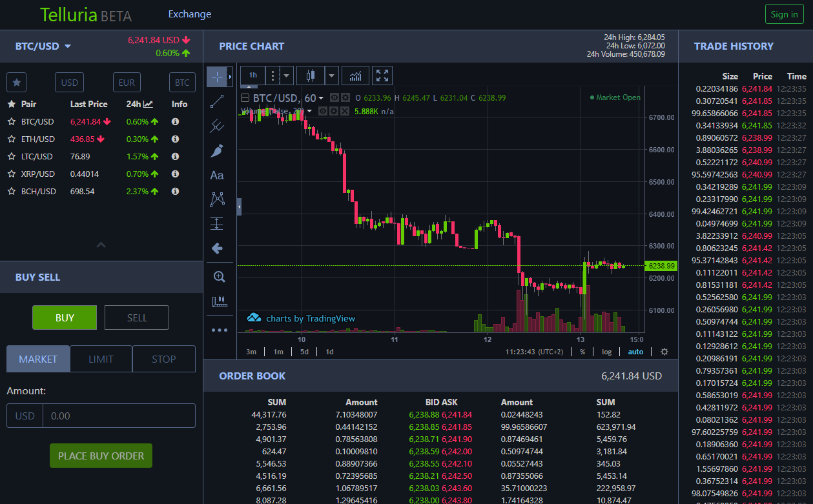Toggle the EUR currency filter
The image size is (813, 504).
tap(127, 83)
